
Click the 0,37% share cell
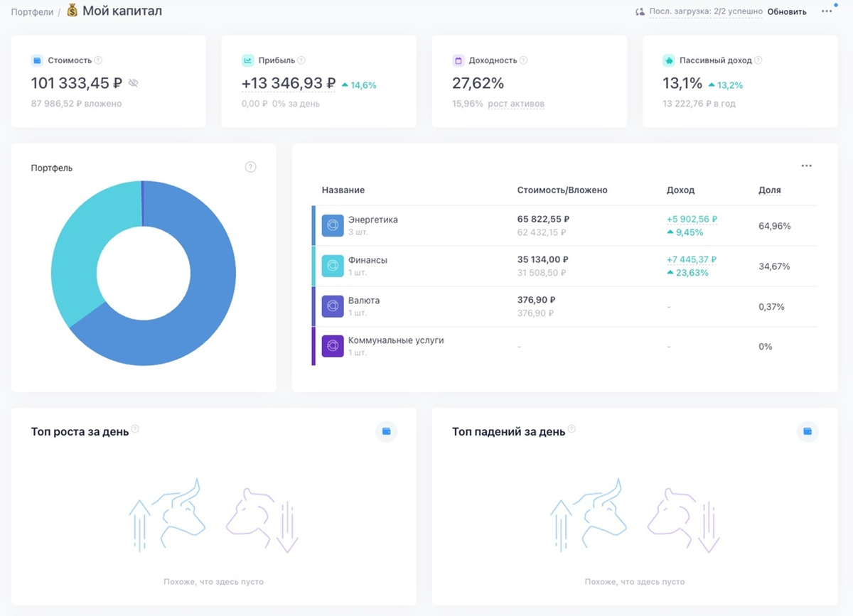coord(771,307)
